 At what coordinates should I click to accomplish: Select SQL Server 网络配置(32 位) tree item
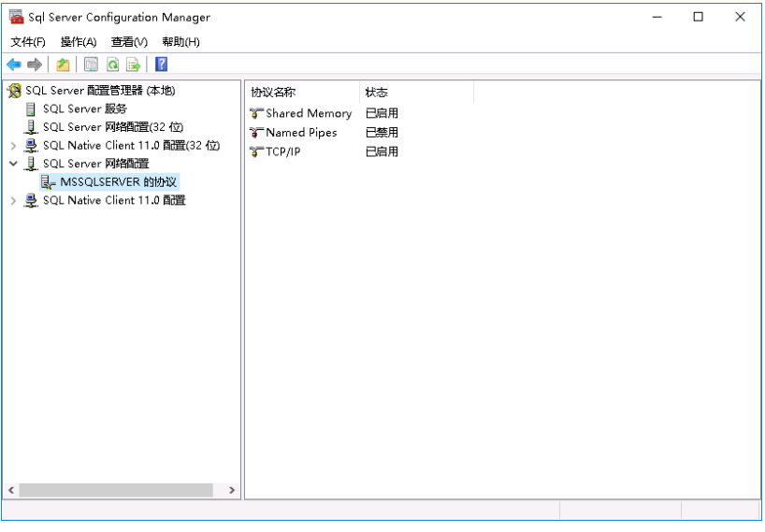113,127
